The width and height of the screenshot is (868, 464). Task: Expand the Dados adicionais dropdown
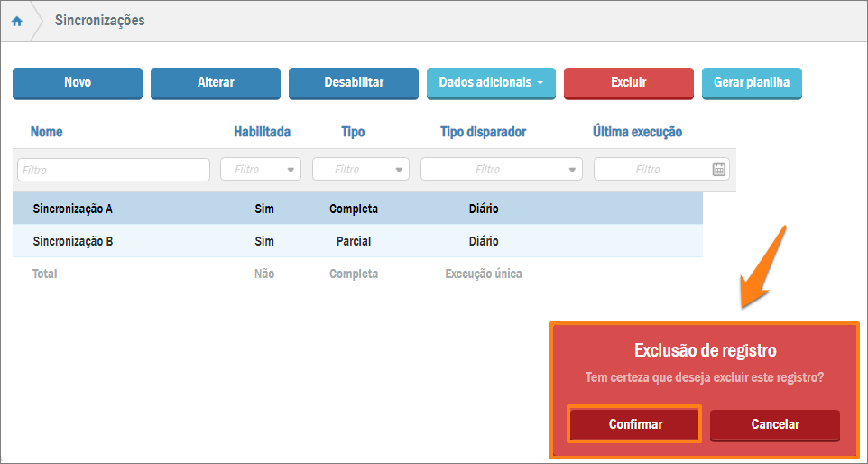click(x=491, y=82)
